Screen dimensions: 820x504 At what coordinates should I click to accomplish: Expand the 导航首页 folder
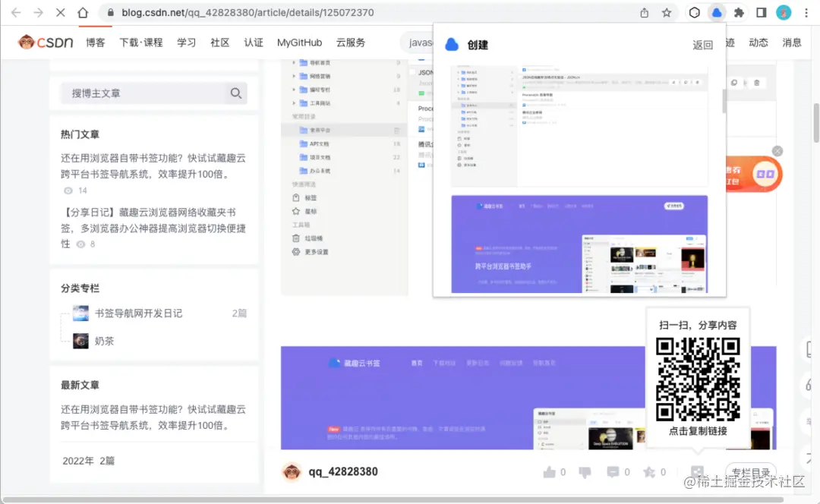tap(294, 63)
